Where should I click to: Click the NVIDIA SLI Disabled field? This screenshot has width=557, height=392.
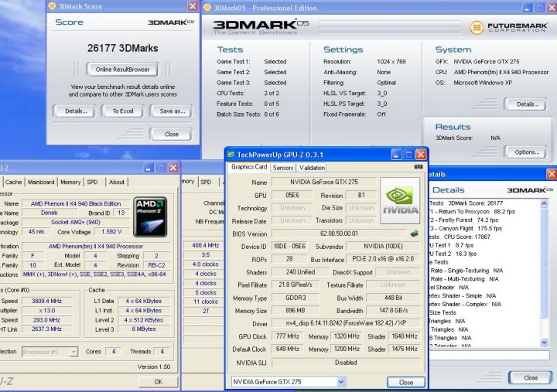coord(346,363)
